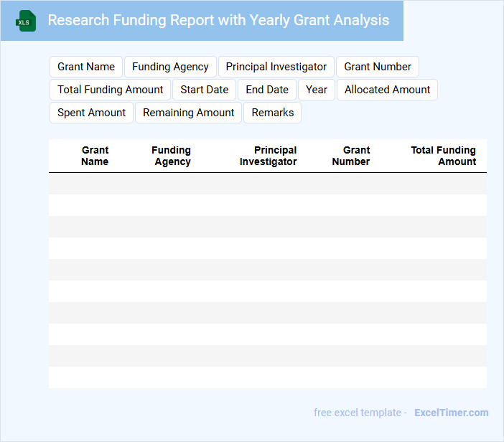Click the Grant Name column header
This screenshot has height=442, width=504.
point(95,156)
